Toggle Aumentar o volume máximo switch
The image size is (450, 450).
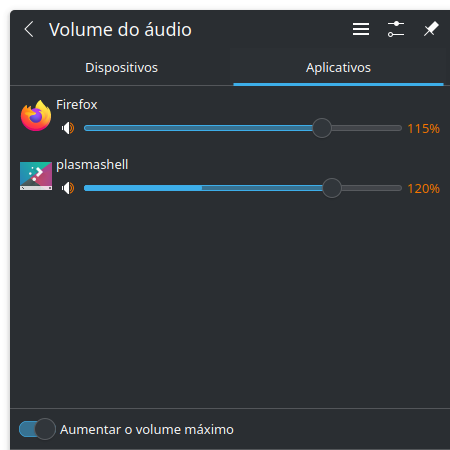[x=37, y=429]
